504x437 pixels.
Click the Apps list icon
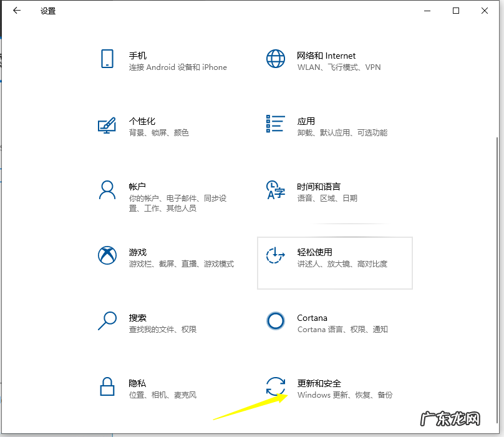pyautogui.click(x=275, y=124)
